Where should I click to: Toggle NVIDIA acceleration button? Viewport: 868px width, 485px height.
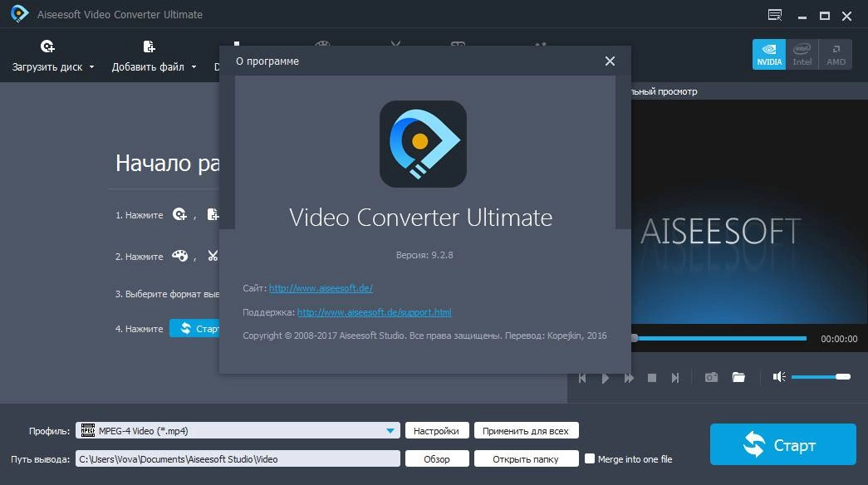click(x=769, y=54)
